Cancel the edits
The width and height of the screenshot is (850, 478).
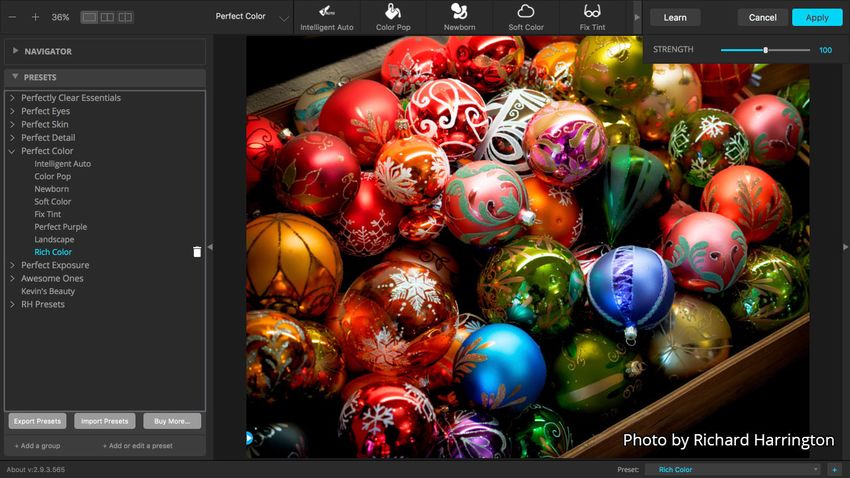762,17
